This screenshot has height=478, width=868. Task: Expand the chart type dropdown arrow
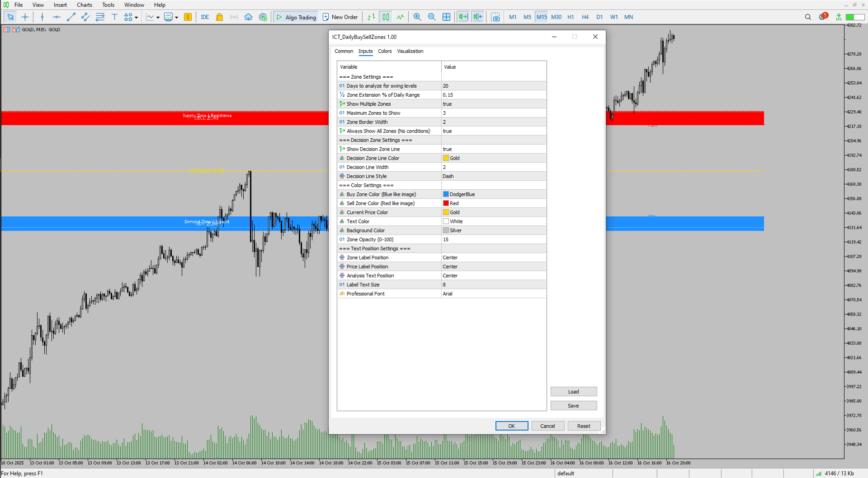point(158,18)
